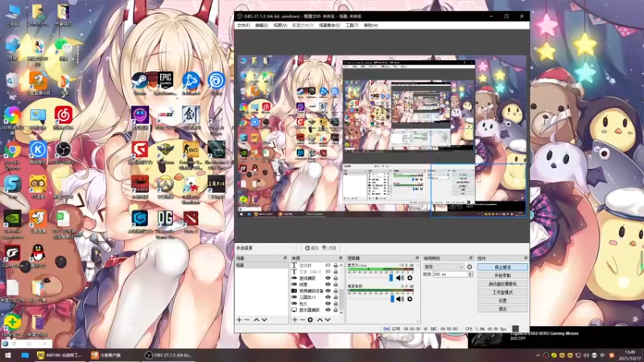Open the 文件(F) menu

pos(243,26)
